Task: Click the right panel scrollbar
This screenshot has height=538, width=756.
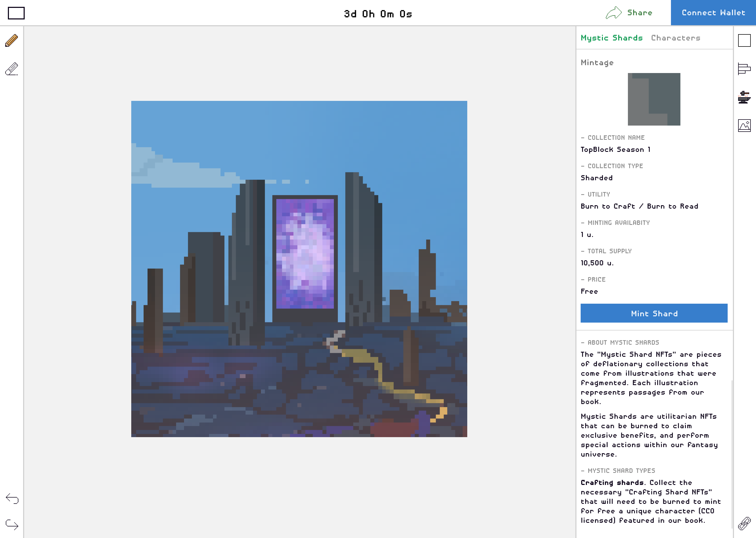Action: tap(732, 454)
